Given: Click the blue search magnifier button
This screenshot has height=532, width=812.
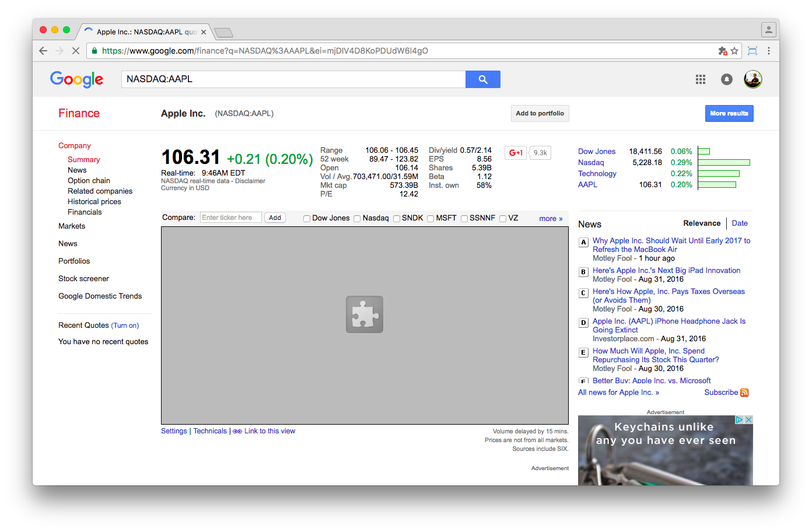Looking at the screenshot, I should (x=483, y=79).
